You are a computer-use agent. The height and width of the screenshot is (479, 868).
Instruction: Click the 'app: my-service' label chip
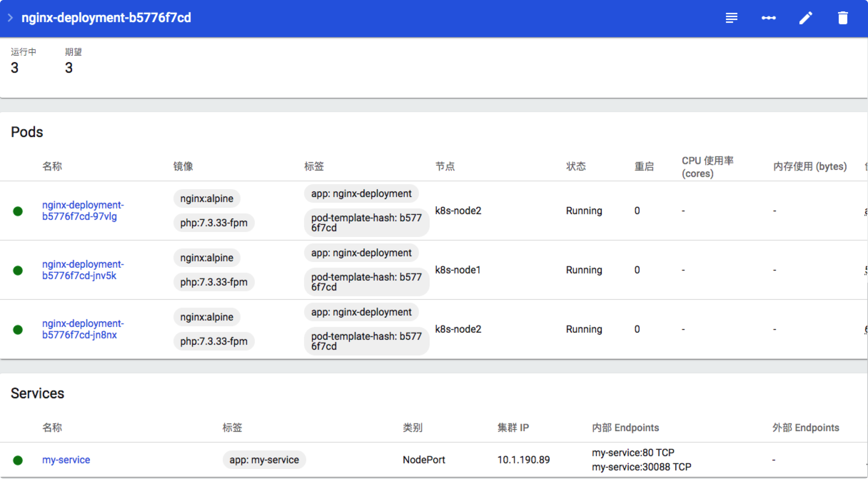click(264, 460)
